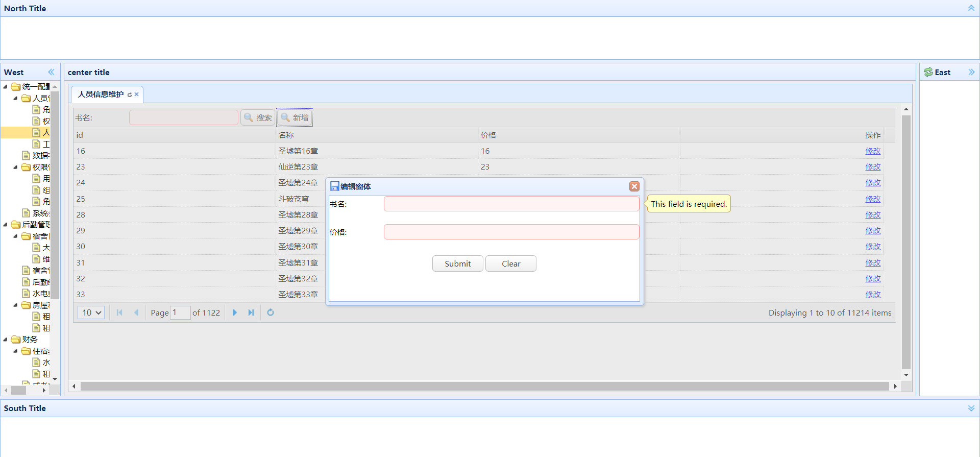980x457 pixels.
Task: Click 修改 link for row 16
Action: click(x=873, y=151)
